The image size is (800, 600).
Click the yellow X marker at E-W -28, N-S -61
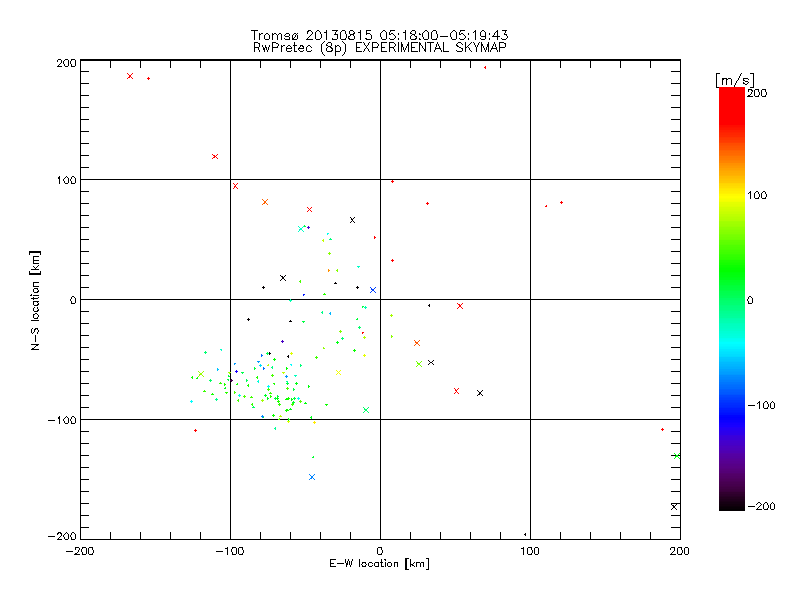click(x=338, y=372)
